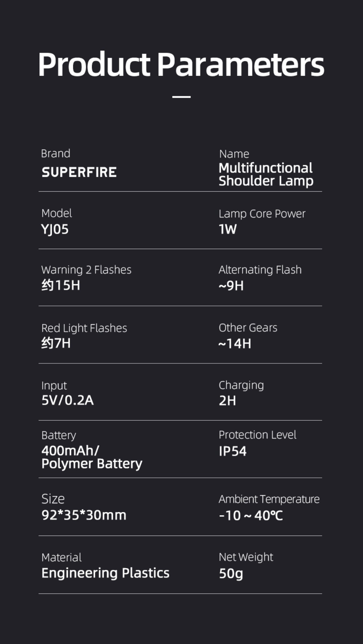Click the -10 ~ 40℃ temperature value
This screenshot has width=363, height=644.
click(251, 515)
